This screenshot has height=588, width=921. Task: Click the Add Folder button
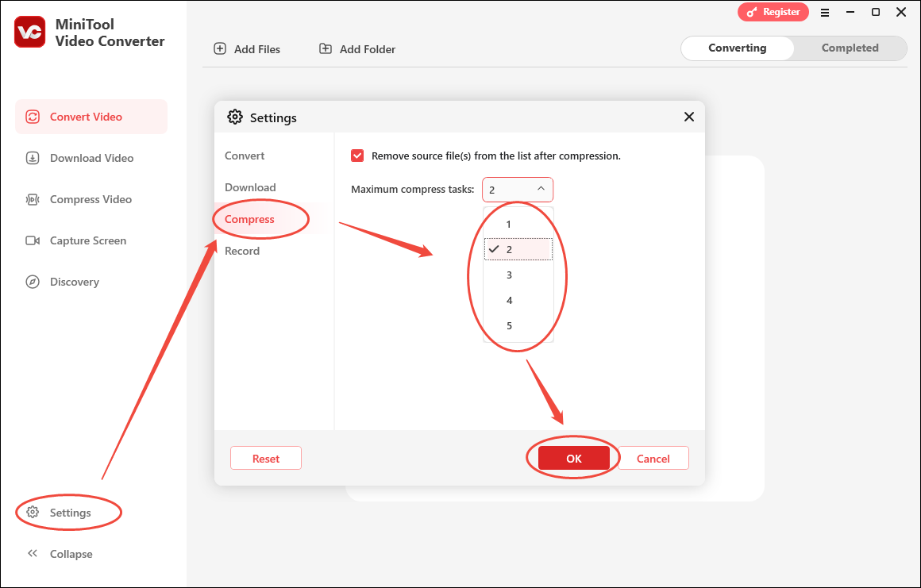pos(357,49)
